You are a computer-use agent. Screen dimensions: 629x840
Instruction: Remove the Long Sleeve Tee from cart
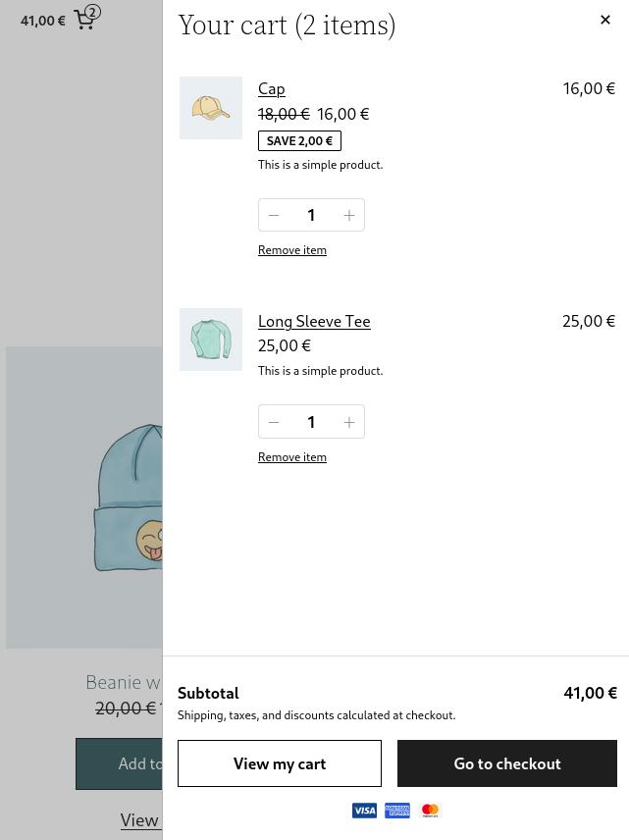click(292, 457)
